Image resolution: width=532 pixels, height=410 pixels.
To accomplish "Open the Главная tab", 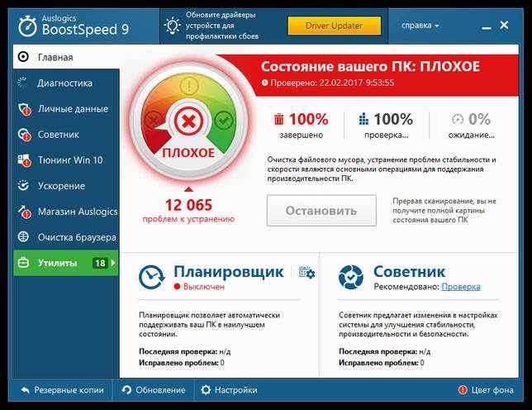I will click(x=66, y=57).
